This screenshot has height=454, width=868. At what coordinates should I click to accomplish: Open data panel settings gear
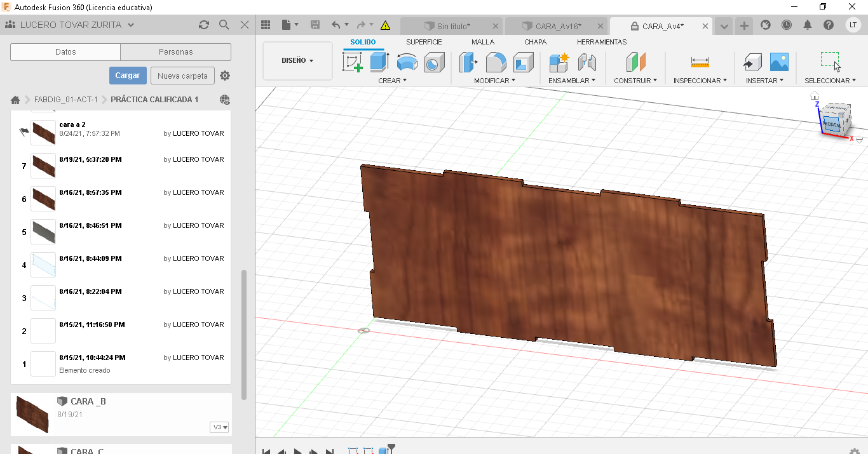pyautogui.click(x=225, y=76)
